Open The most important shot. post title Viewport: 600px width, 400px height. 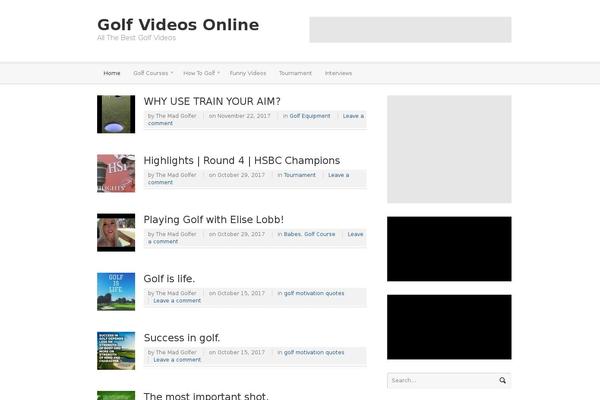coord(206,396)
